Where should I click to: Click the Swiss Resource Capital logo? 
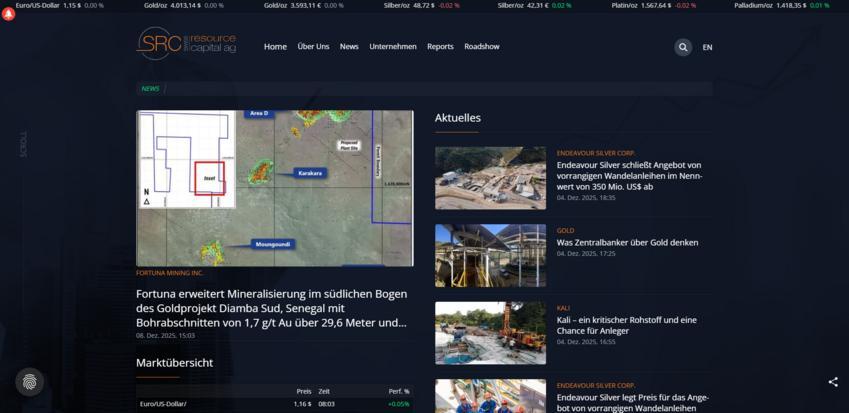pyautogui.click(x=186, y=44)
